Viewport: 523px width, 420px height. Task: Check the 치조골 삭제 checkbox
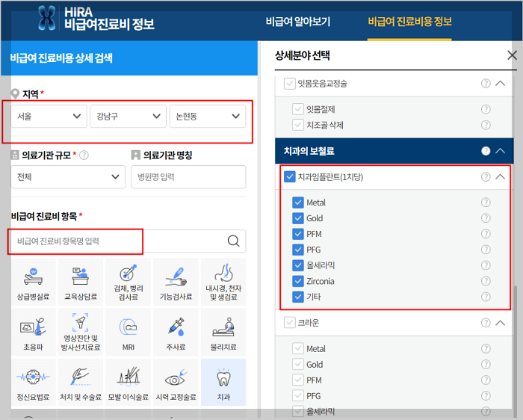tap(298, 125)
